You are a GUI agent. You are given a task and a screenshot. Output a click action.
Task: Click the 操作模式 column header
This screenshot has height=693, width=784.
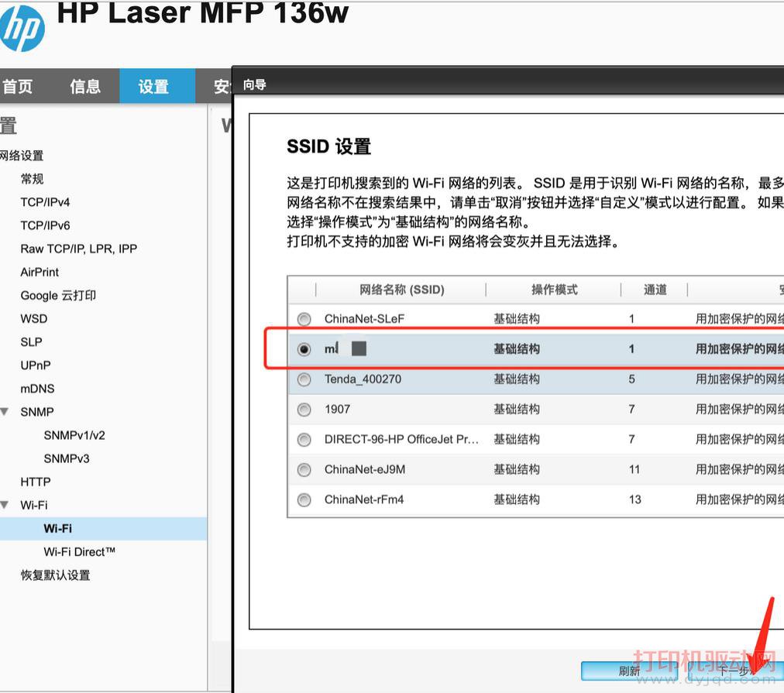click(554, 290)
